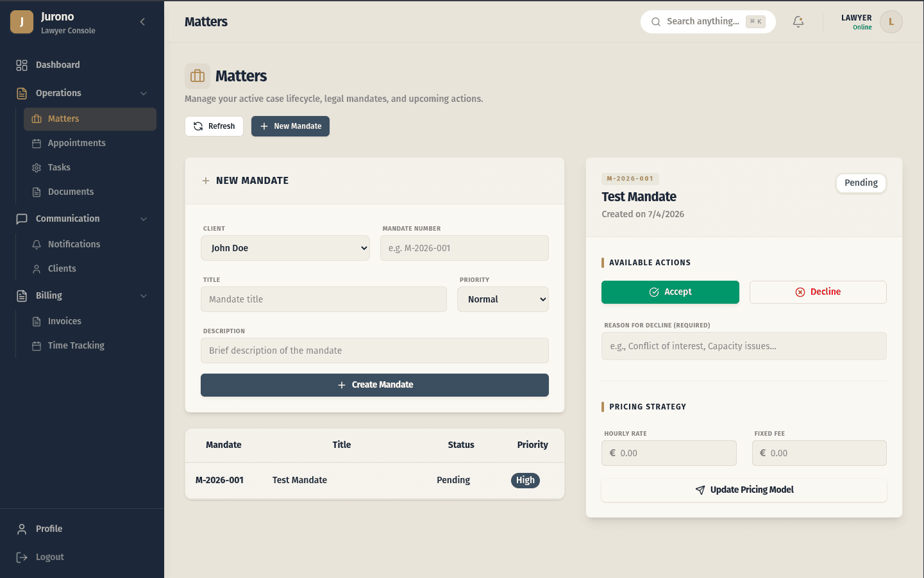
Task: Click the large Matters briefcase header icon
Action: coord(197,76)
